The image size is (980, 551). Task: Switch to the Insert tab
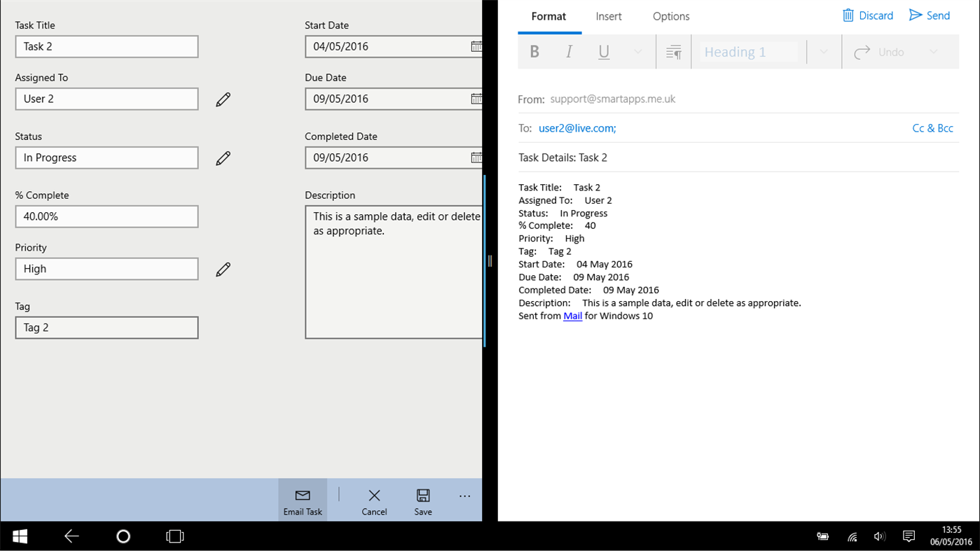pyautogui.click(x=608, y=16)
